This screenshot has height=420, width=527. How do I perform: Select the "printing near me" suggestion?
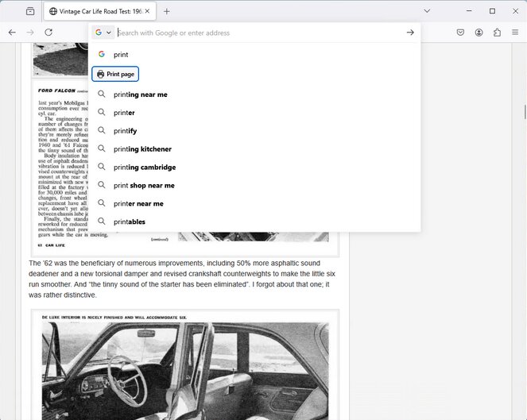tap(140, 94)
